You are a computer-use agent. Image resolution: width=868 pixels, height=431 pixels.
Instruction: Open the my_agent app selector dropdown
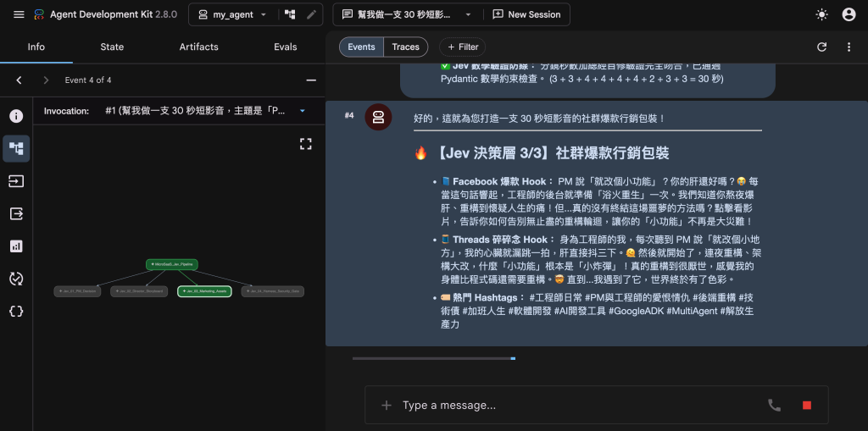pos(232,14)
